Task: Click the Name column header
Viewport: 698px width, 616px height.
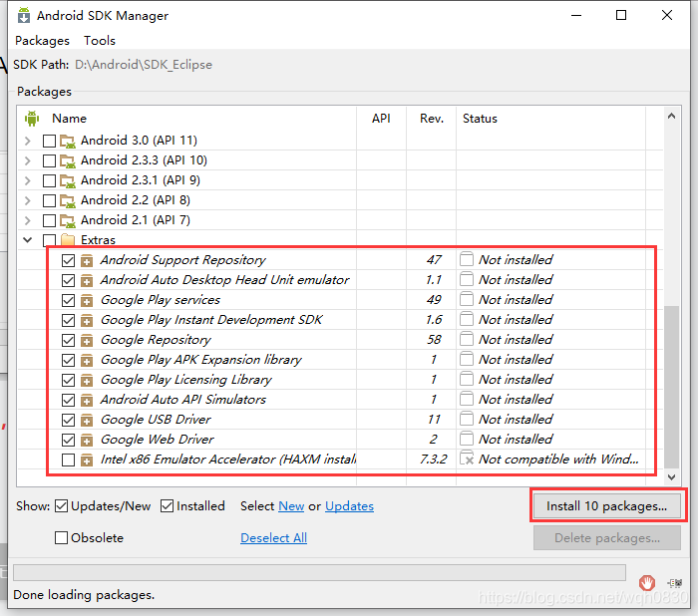Action: 69,119
